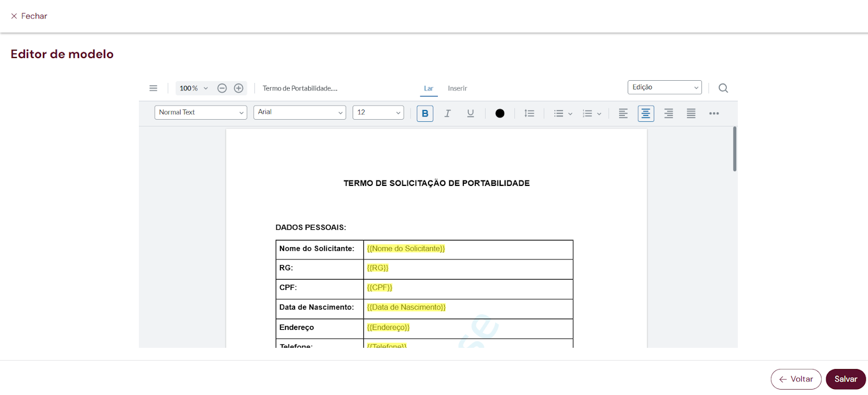Open the search magnifier in editor
The image size is (868, 395).
point(723,88)
